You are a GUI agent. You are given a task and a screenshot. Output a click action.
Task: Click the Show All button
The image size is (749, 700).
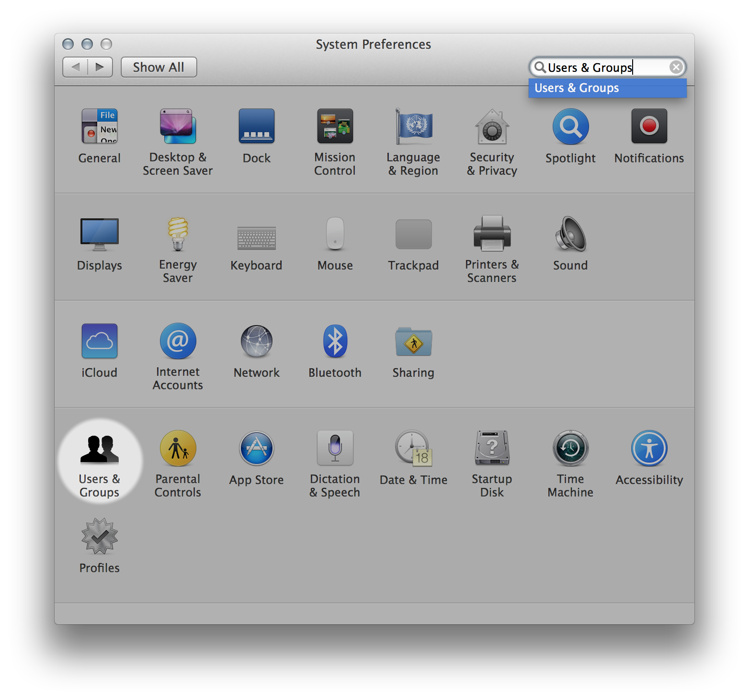(x=159, y=67)
